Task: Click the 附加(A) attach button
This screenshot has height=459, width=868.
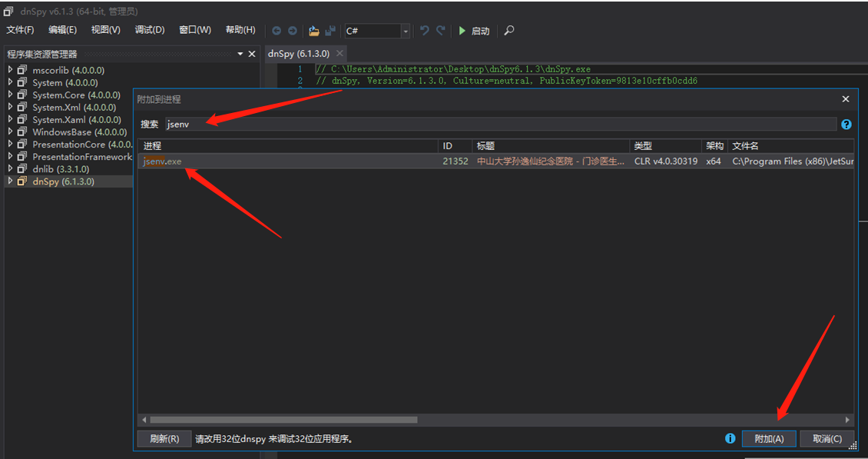Action: [768, 438]
